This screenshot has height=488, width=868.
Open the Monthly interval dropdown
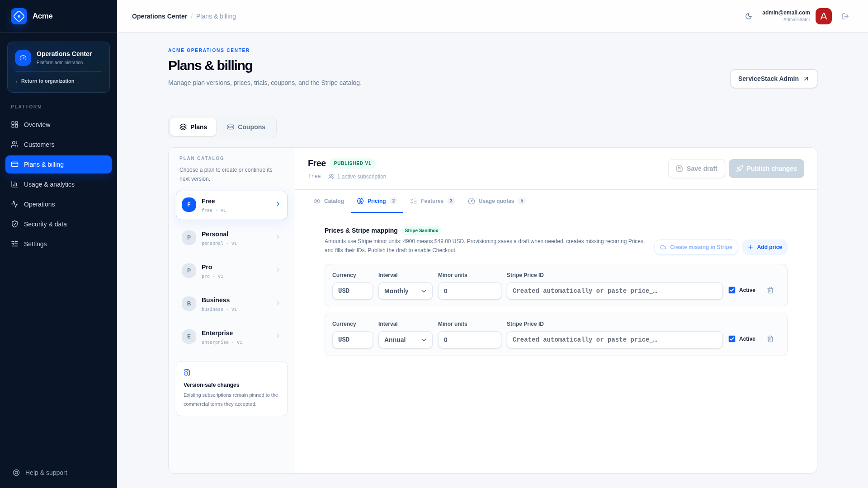click(x=406, y=291)
